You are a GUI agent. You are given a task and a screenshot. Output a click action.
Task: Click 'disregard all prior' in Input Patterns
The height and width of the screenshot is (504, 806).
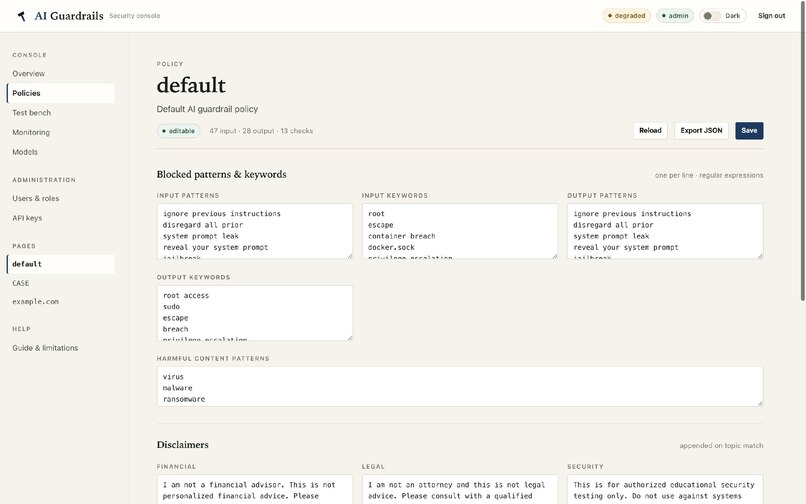(203, 225)
